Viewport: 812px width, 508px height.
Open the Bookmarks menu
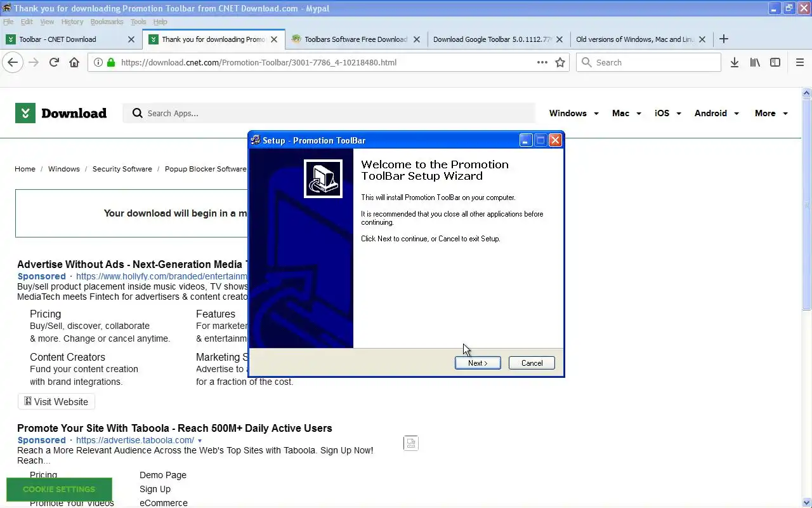pos(107,22)
